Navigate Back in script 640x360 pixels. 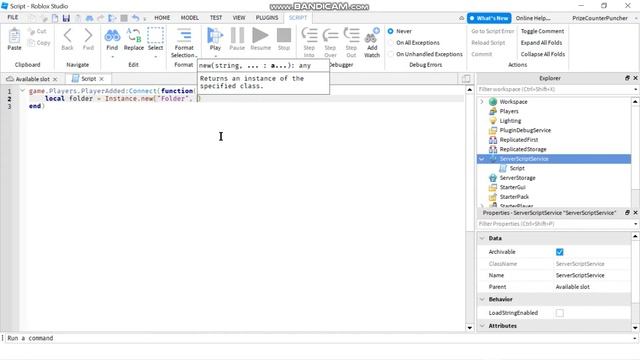[67, 36]
